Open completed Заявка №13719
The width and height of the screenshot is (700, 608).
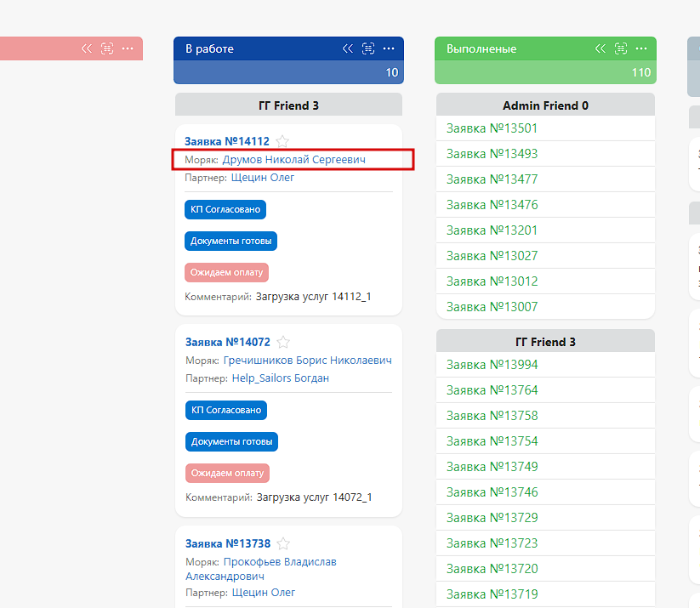point(492,594)
